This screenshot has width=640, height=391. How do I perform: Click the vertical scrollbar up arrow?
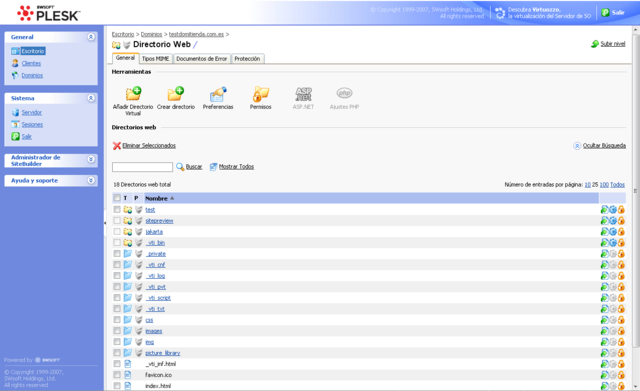(636, 30)
